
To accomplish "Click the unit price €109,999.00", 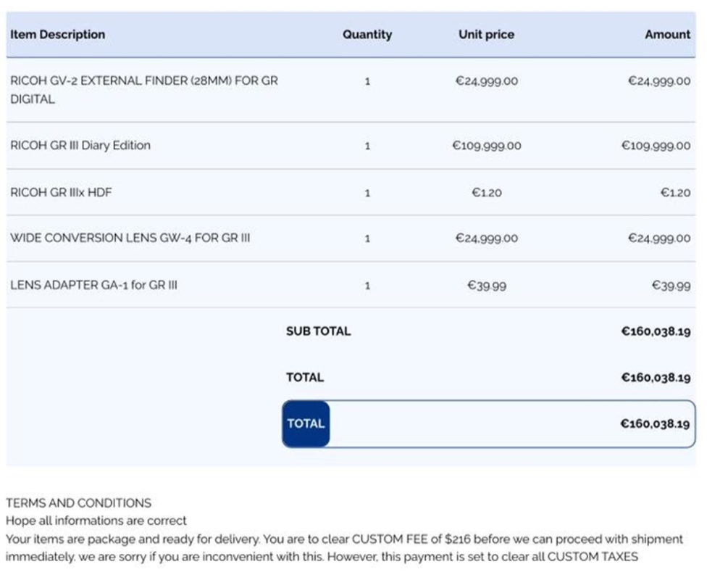I will coord(487,146).
